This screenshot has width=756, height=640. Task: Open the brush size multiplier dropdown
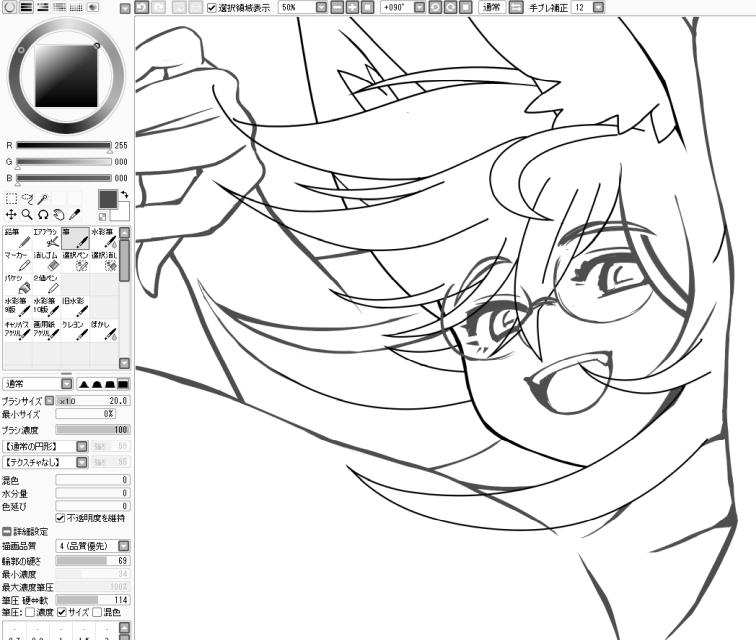click(50, 400)
